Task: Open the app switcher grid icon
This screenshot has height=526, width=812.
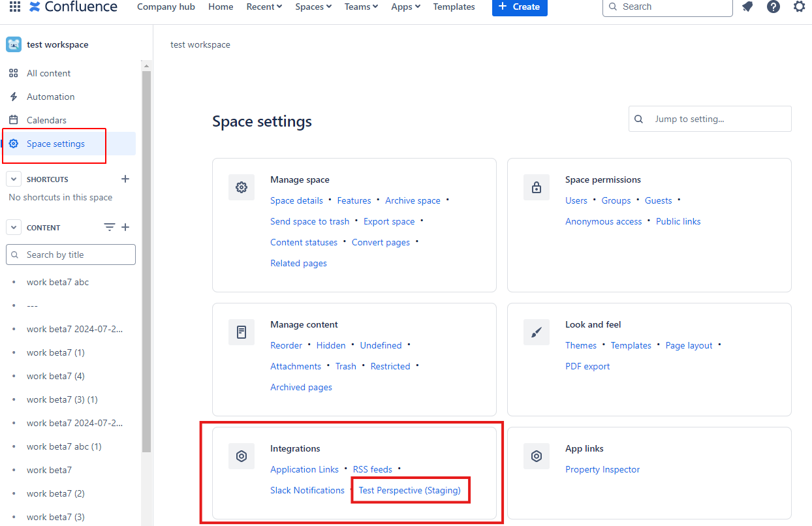Action: click(x=14, y=7)
